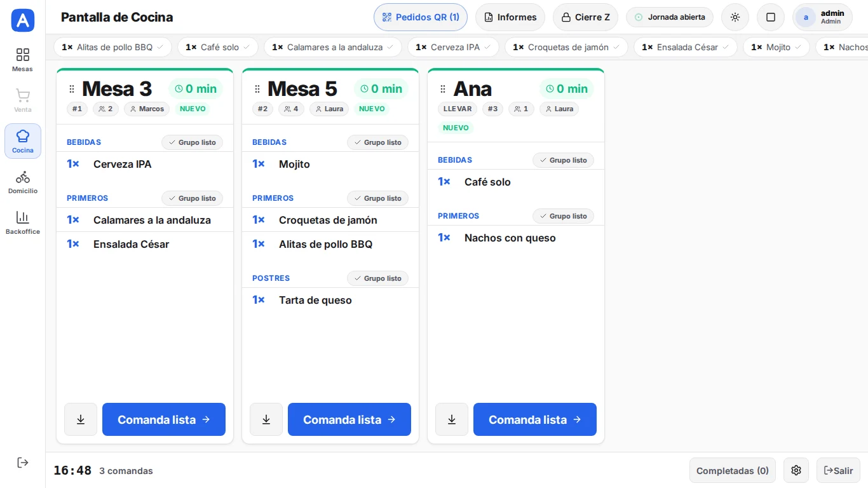Viewport: 868px width, 488px height.
Task: Click the app logo in the sidebar
Action: (x=23, y=20)
